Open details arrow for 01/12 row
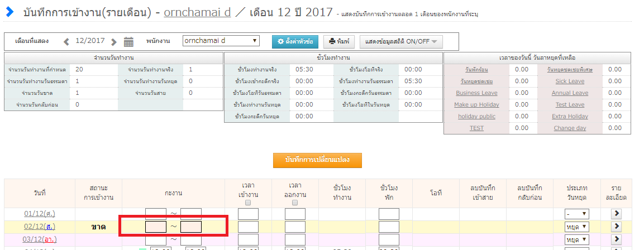The image size is (644, 250). (617, 214)
